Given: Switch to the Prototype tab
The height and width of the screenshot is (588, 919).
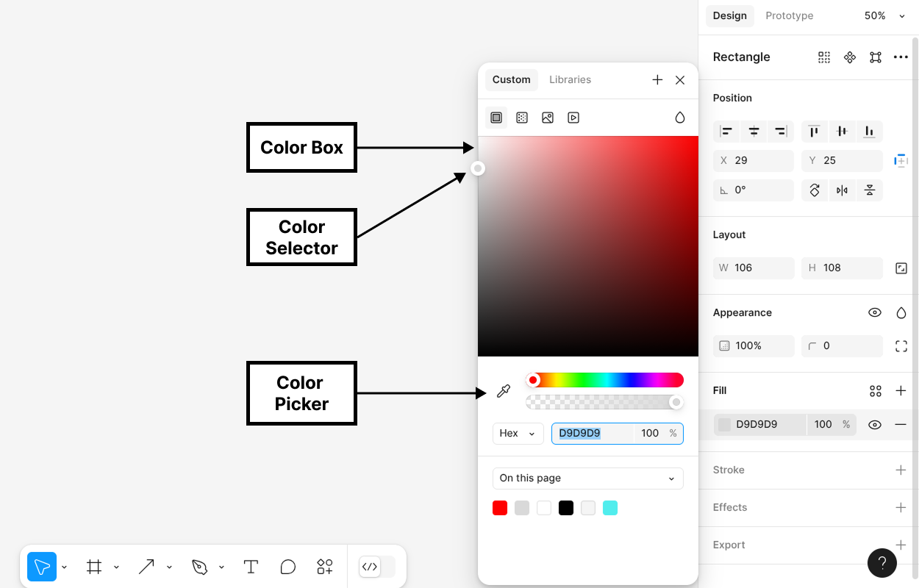Looking at the screenshot, I should [789, 16].
